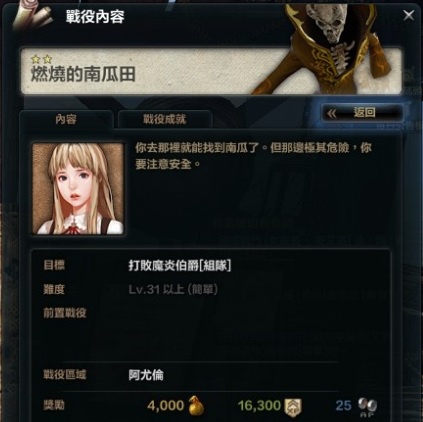This screenshot has width=423, height=422.
Task: Click the experience badge icon beside 16,300
Action: pyautogui.click(x=293, y=406)
